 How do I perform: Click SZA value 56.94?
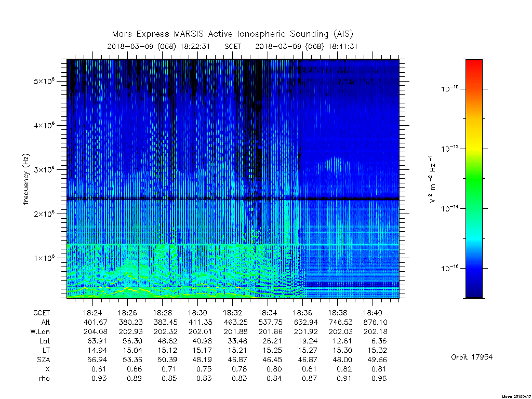(x=98, y=360)
